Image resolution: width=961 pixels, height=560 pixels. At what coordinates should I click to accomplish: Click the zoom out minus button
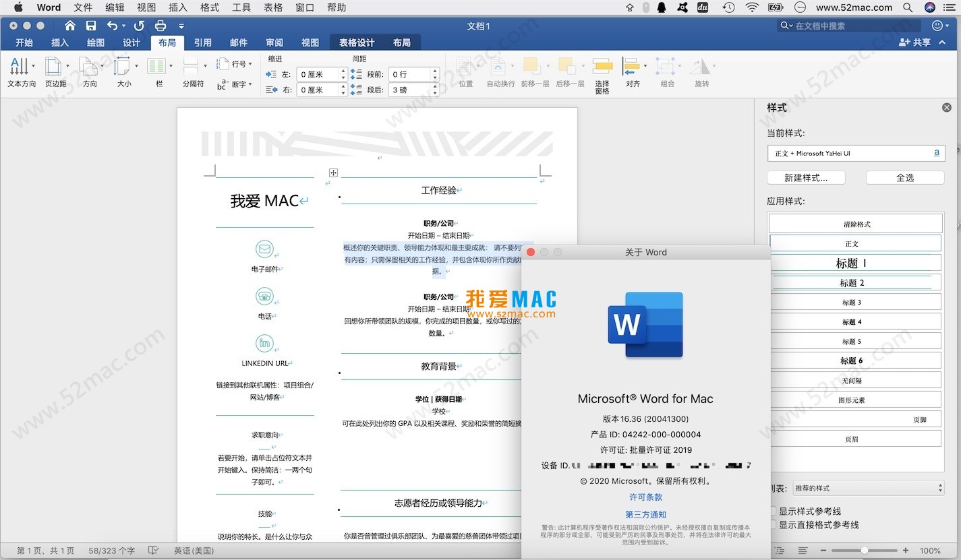point(824,551)
